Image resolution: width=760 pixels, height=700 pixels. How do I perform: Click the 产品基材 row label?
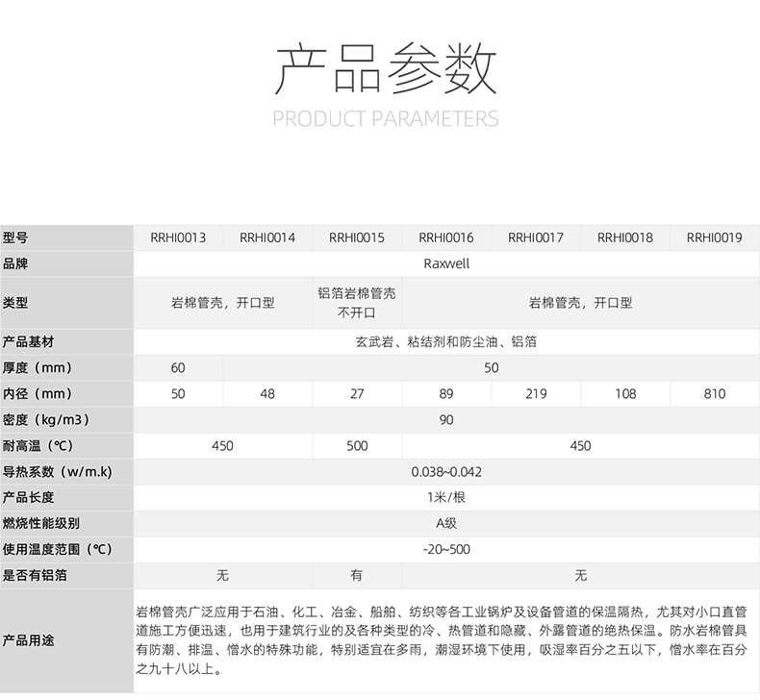[x=29, y=341]
